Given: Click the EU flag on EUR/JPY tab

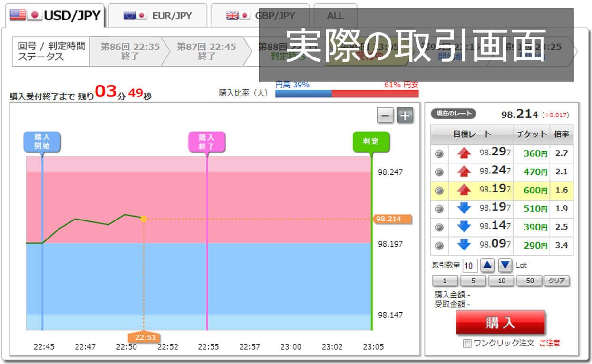Looking at the screenshot, I should tap(129, 15).
